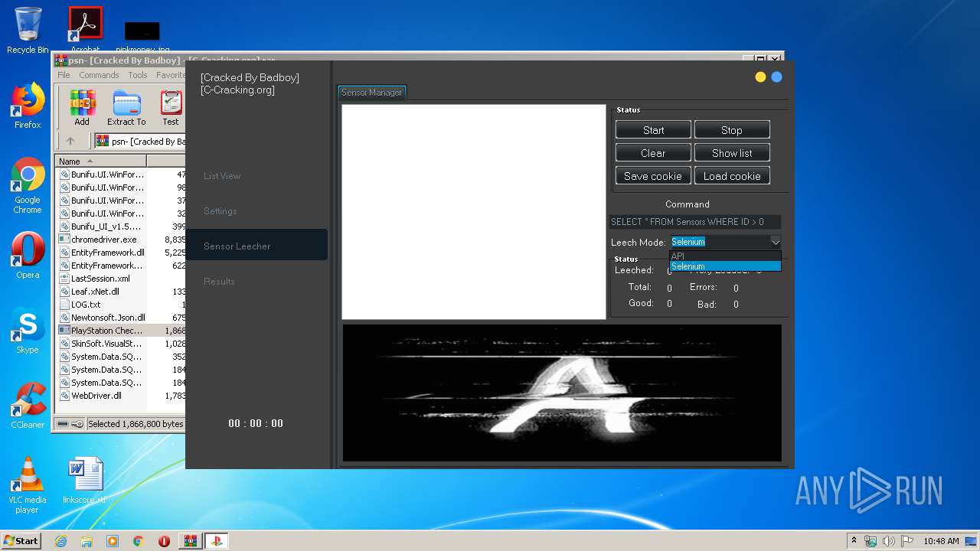Image resolution: width=980 pixels, height=551 pixels.
Task: Open Results in the sidebar
Action: point(219,282)
